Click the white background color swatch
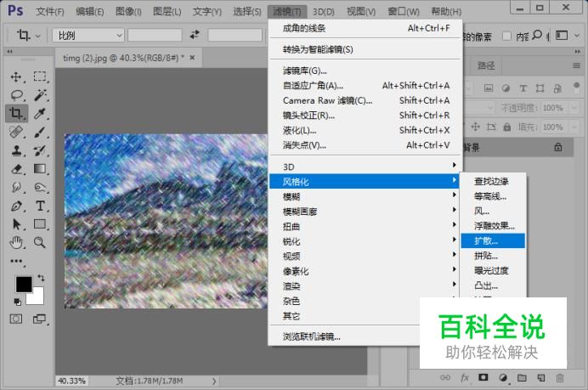This screenshot has width=588, height=390. click(37, 297)
